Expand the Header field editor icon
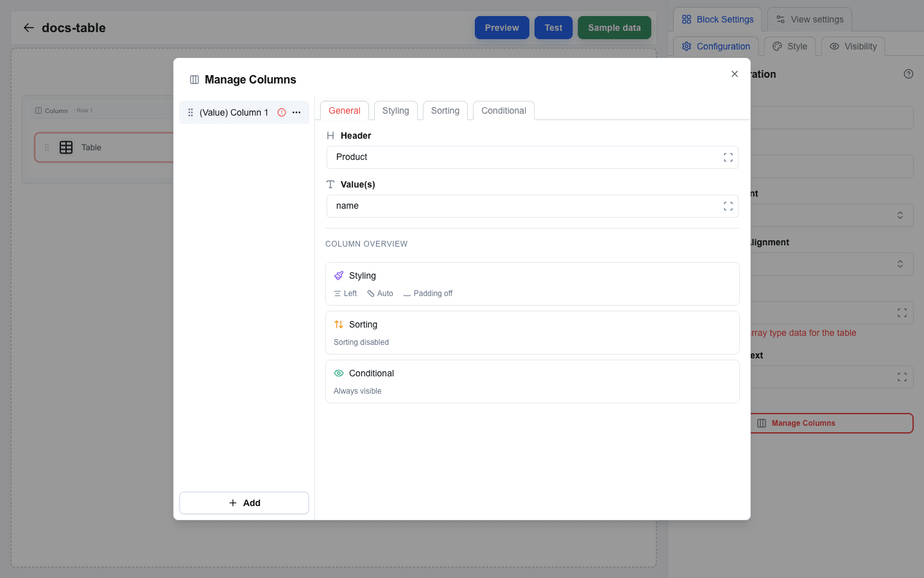Image resolution: width=924 pixels, height=578 pixels. (x=728, y=157)
